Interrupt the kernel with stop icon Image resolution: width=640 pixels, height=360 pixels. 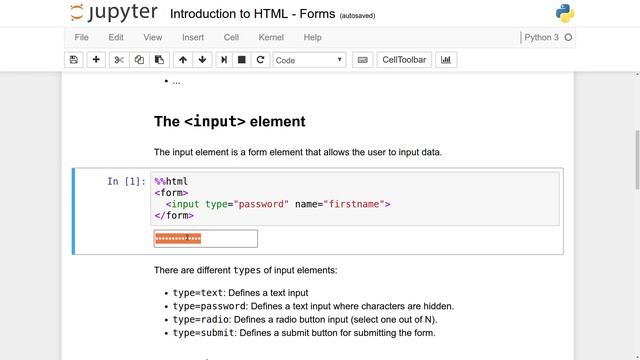pyautogui.click(x=242, y=60)
